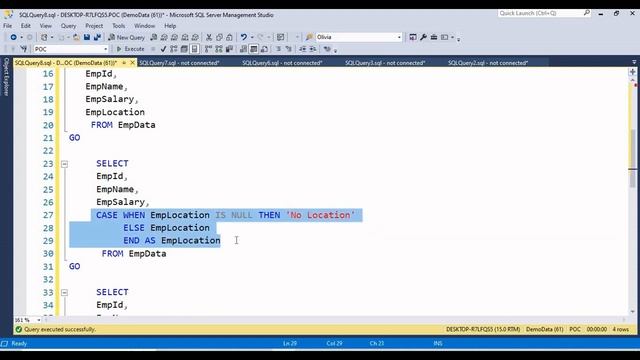Open the Toolbox briefcase icon
This screenshot has height=360, width=640.
click(433, 37)
